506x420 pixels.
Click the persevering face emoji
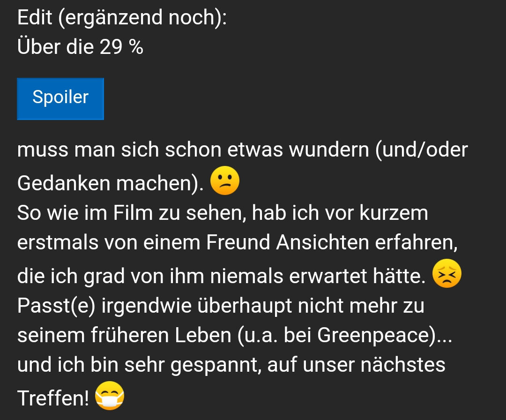[x=446, y=273]
